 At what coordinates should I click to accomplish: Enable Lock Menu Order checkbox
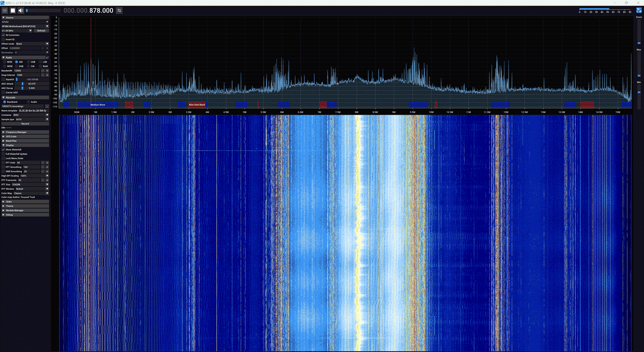3,158
